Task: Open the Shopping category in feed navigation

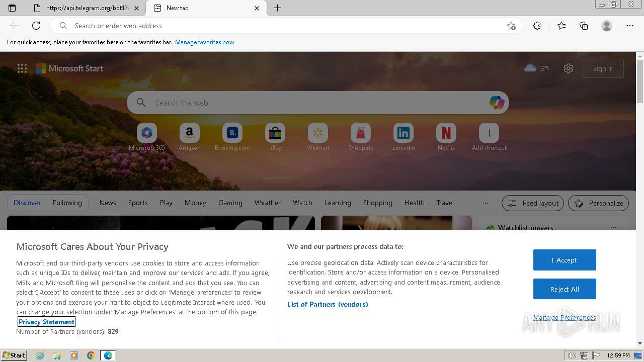Action: click(378, 203)
